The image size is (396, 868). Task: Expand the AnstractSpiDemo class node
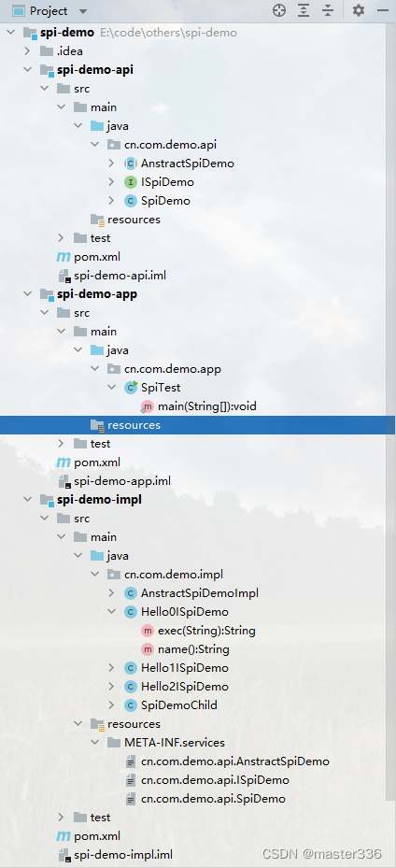(x=111, y=164)
